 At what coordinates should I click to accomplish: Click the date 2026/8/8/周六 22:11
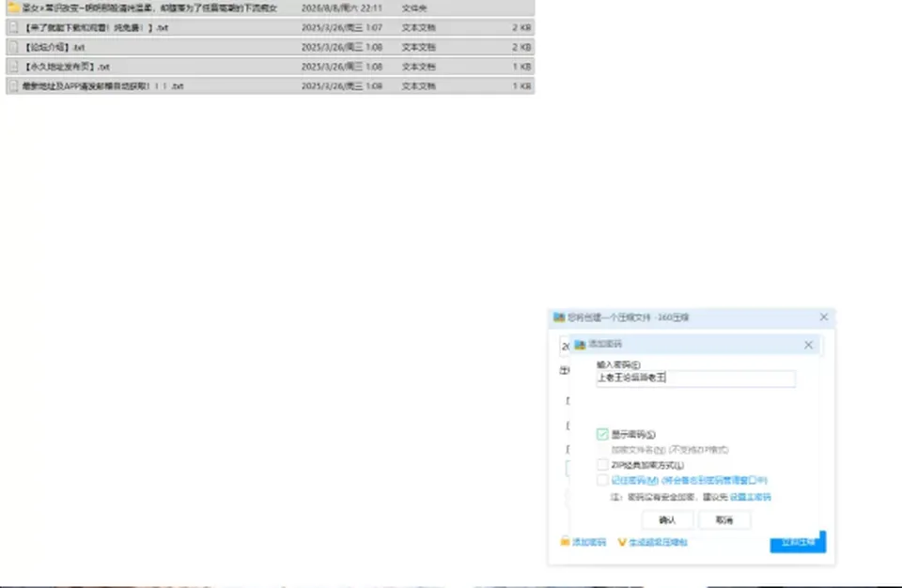click(x=342, y=8)
